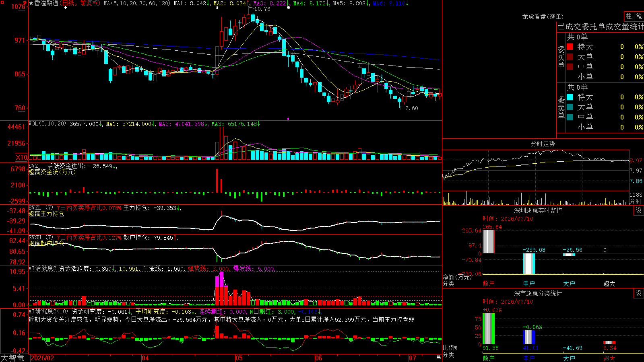
Task: Click the AI研究度2(10) indicator label
Action: pos(48,311)
